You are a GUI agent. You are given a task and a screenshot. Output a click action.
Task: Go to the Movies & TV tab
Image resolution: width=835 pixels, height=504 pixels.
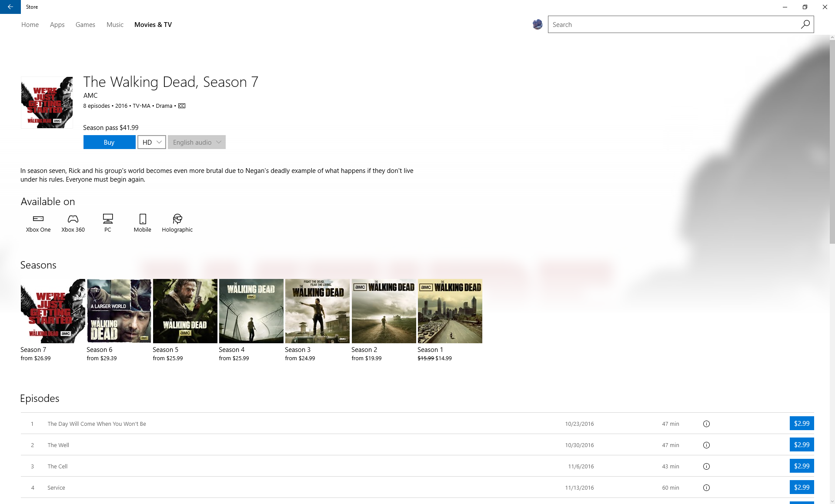pyautogui.click(x=153, y=25)
